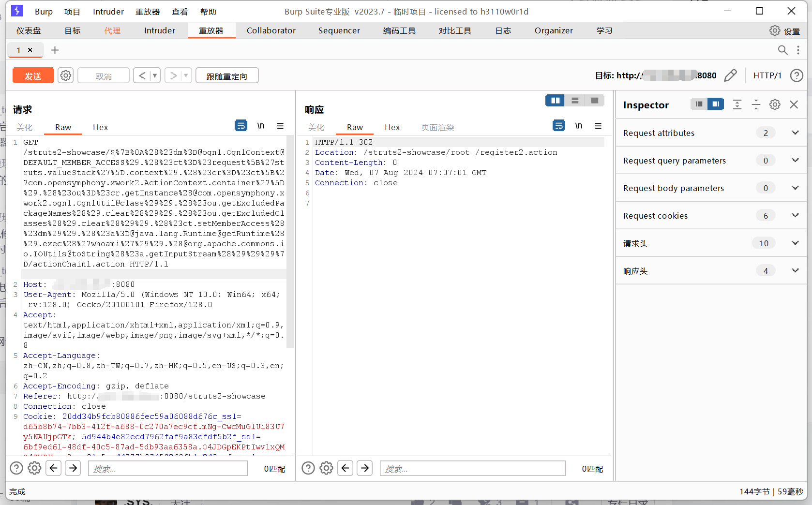
Task: Jump to previous match in request search
Action: 54,468
